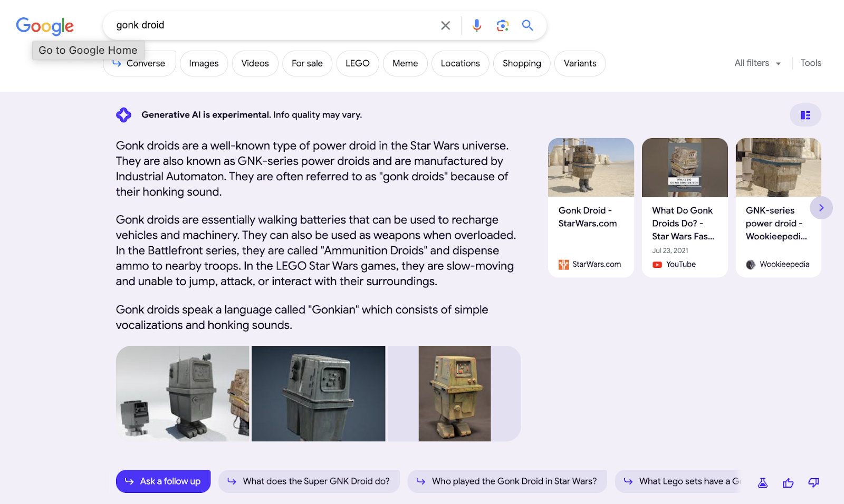Clear the search box with the X icon
The image size is (844, 504).
coord(445,25)
